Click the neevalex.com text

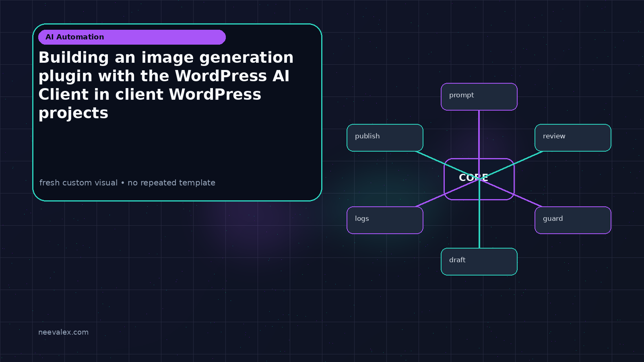[x=63, y=332]
